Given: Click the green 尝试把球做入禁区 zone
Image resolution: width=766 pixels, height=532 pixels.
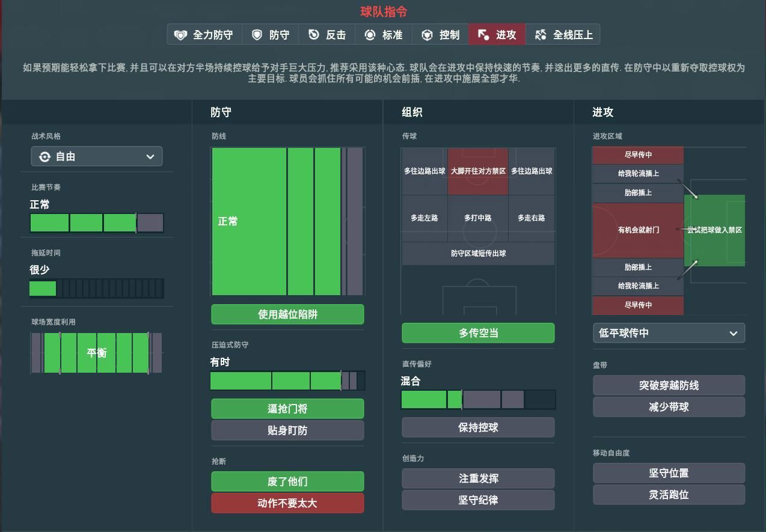Looking at the screenshot, I should click(715, 230).
